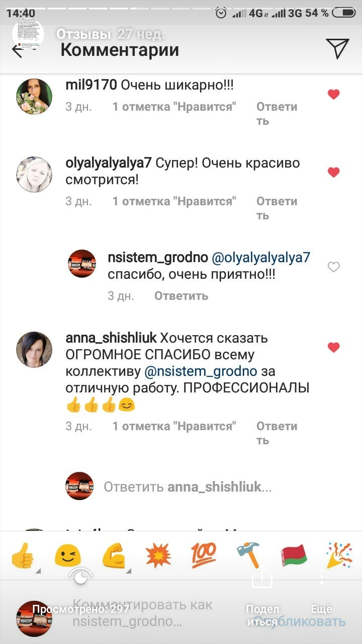
Task: Open direct messages via paper plane icon
Action: click(337, 49)
